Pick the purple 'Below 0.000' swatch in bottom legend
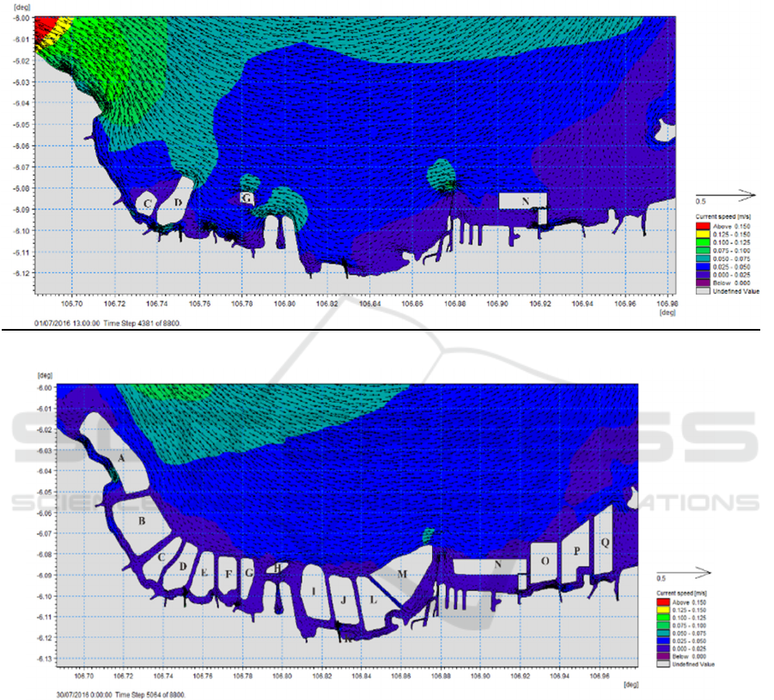The width and height of the screenshot is (774, 700). click(661, 655)
